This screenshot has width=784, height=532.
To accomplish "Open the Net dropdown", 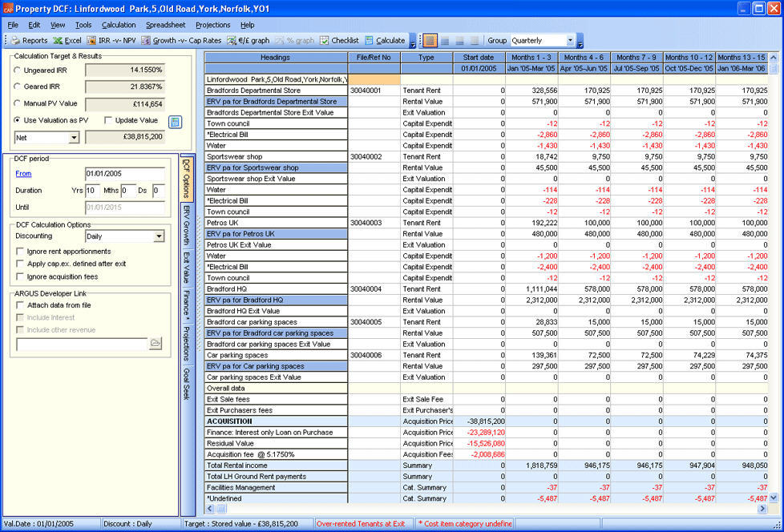I will (74, 137).
